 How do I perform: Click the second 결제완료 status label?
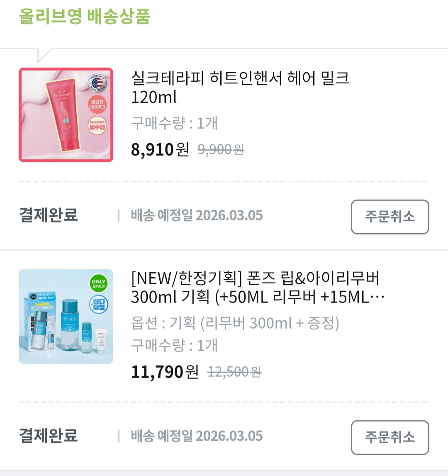click(49, 436)
